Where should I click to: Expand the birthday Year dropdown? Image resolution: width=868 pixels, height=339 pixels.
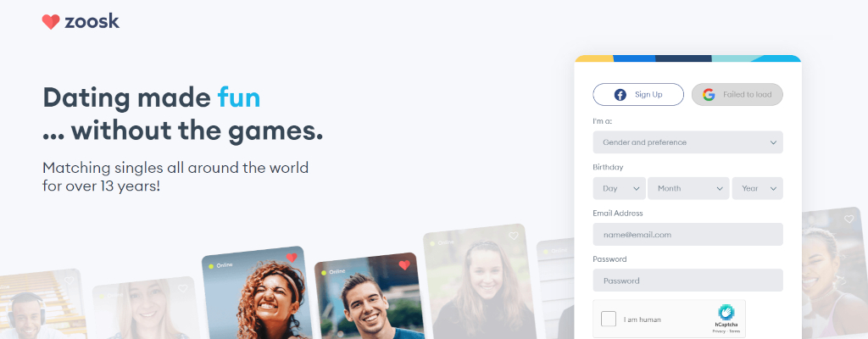pos(757,188)
